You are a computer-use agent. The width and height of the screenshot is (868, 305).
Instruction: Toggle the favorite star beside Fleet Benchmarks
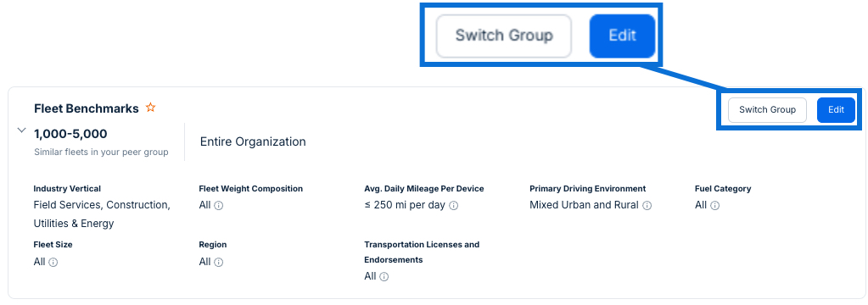(x=150, y=108)
